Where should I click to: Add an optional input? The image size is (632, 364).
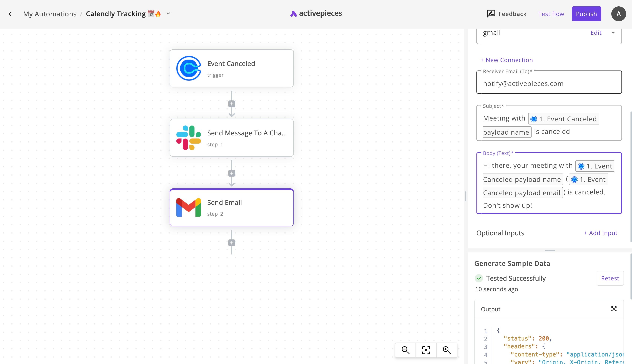[600, 233]
